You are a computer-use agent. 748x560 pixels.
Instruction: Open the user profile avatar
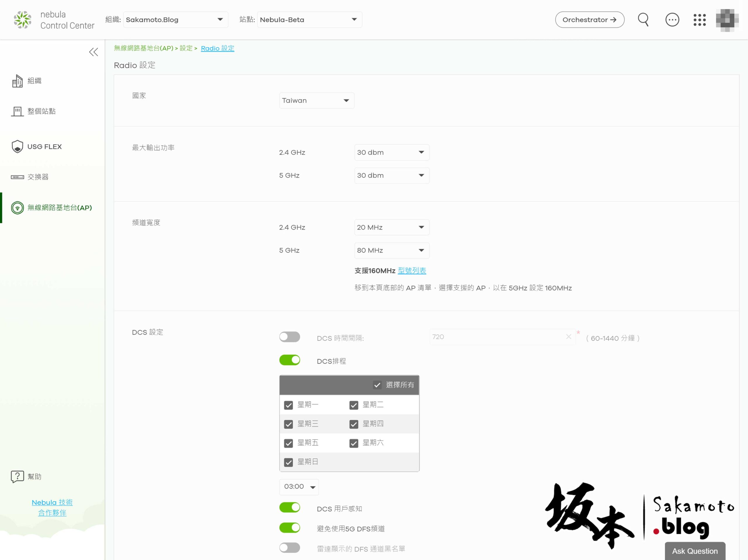(727, 20)
